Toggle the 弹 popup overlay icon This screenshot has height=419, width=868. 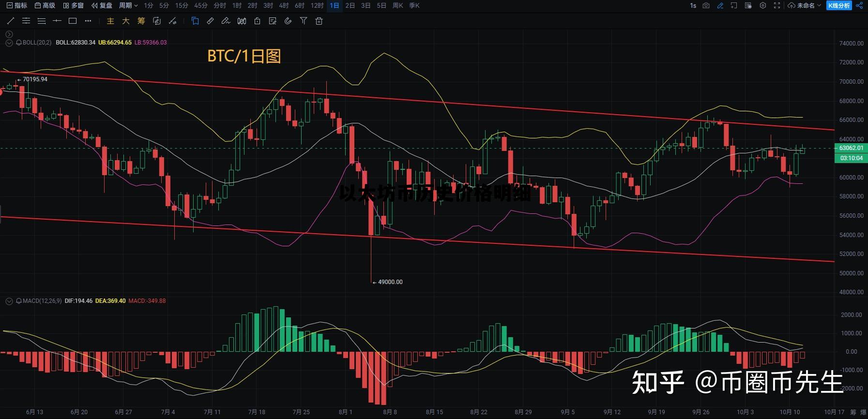point(748,5)
